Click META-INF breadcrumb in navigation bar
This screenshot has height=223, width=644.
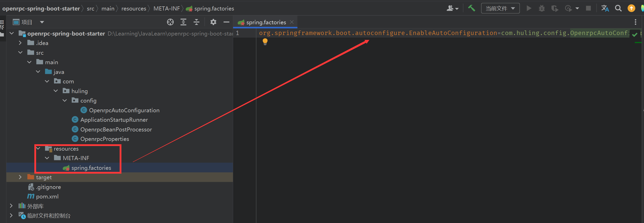click(167, 8)
